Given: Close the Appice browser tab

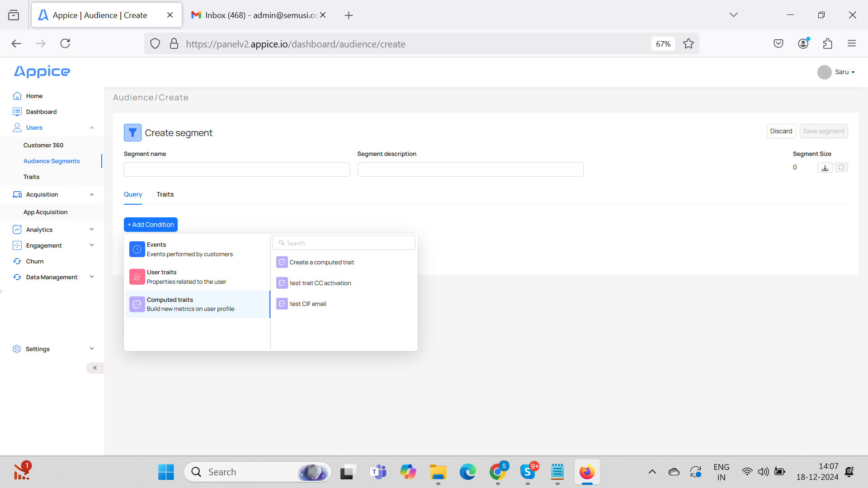Looking at the screenshot, I should pyautogui.click(x=170, y=15).
